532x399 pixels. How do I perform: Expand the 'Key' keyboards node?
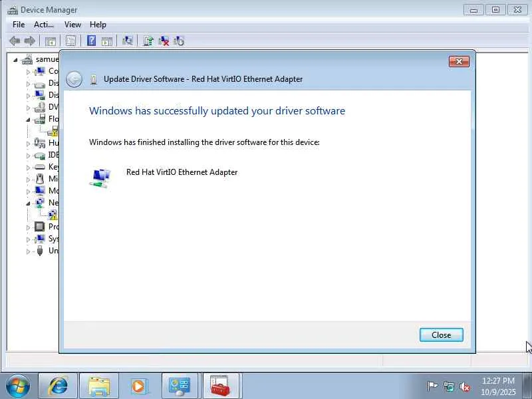pos(28,168)
